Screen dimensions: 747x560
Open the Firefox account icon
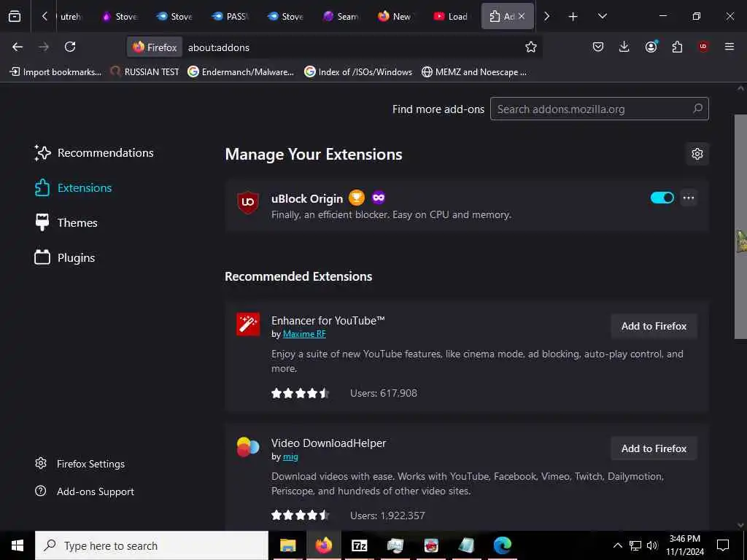click(651, 47)
